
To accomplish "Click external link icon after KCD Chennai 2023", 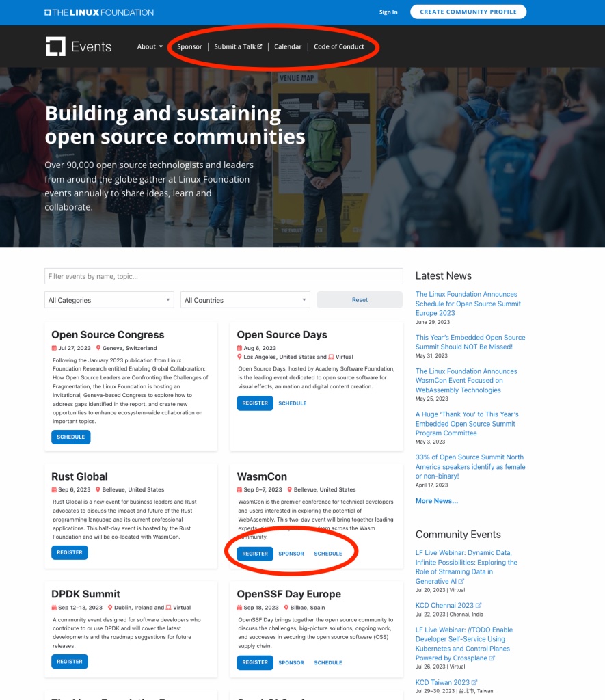I will click(x=479, y=606).
